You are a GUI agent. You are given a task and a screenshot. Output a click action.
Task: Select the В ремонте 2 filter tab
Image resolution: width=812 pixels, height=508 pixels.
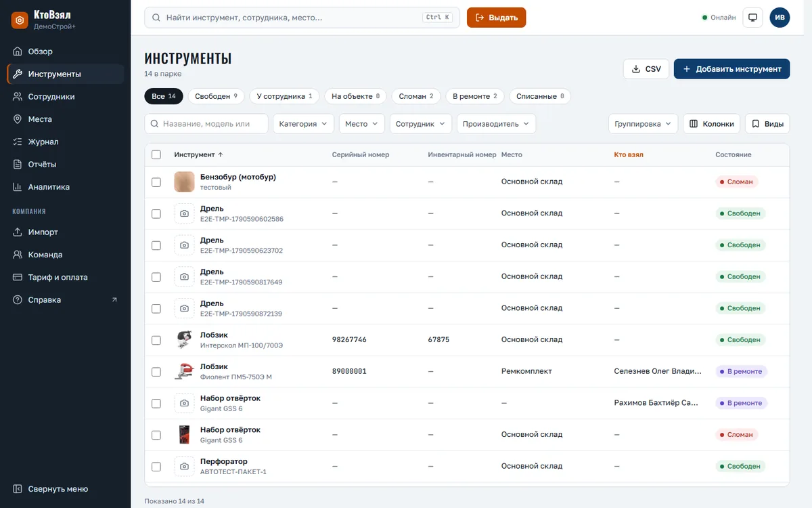click(x=474, y=96)
